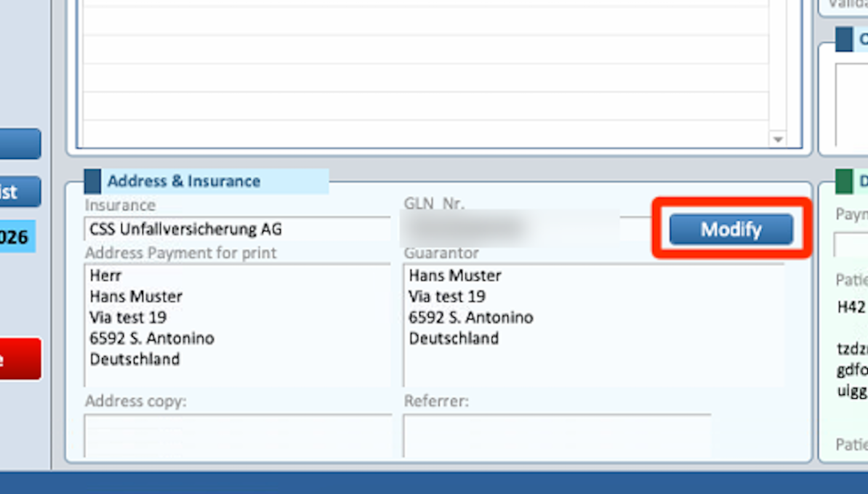Click the partially visible "ist" button
This screenshot has height=494, width=868.
tap(20, 192)
